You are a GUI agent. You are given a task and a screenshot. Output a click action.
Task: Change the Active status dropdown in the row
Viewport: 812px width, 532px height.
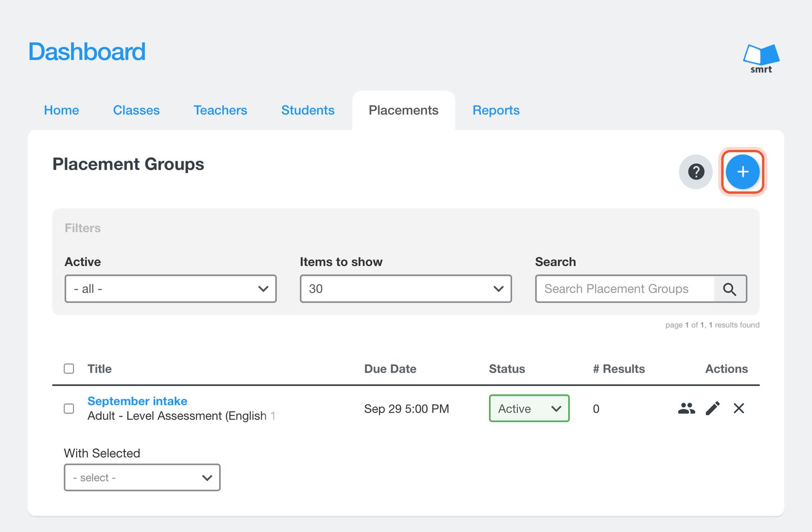tap(529, 408)
